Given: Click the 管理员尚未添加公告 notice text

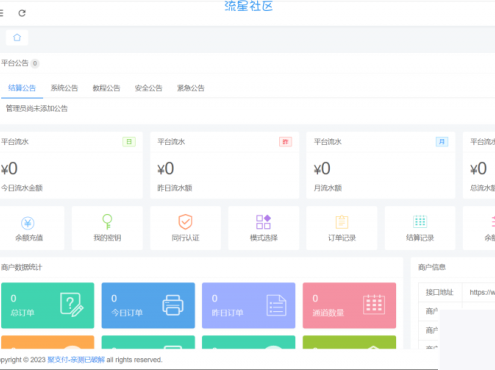Looking at the screenshot, I should 37,108.
